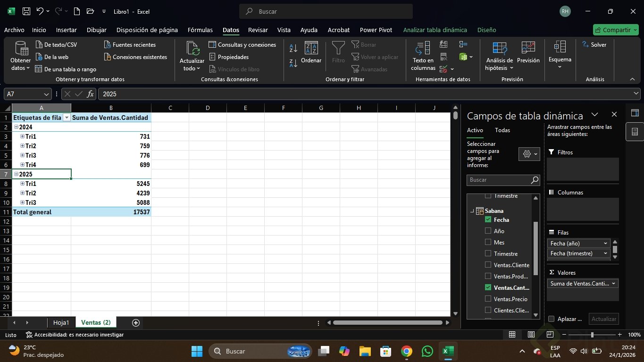Switch to the Diseño tab
Image resolution: width=644 pixels, height=362 pixels.
tap(486, 30)
